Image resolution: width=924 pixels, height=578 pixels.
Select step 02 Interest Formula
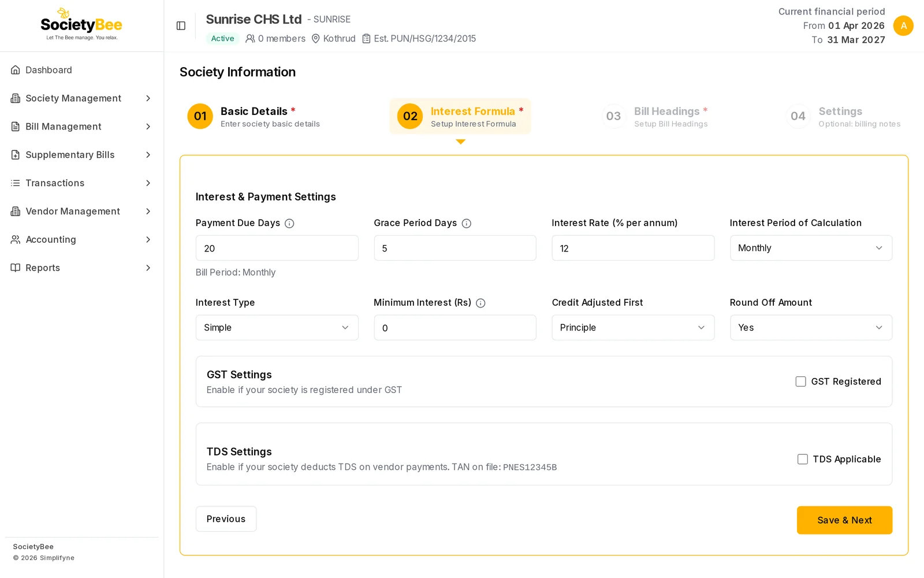(460, 116)
